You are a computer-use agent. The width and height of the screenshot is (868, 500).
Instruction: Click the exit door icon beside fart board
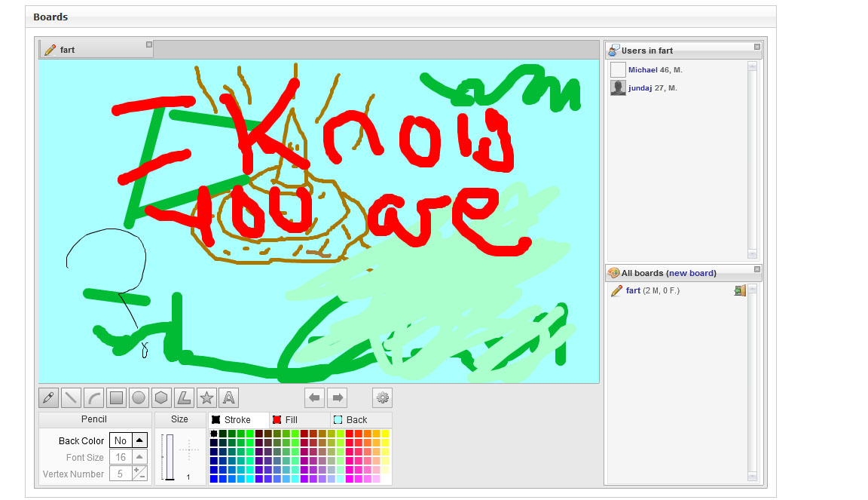click(739, 291)
